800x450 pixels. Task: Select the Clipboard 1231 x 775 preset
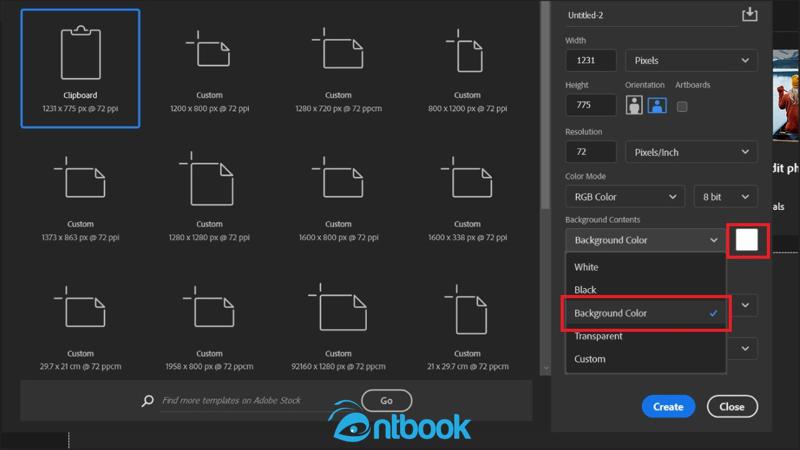click(x=80, y=68)
